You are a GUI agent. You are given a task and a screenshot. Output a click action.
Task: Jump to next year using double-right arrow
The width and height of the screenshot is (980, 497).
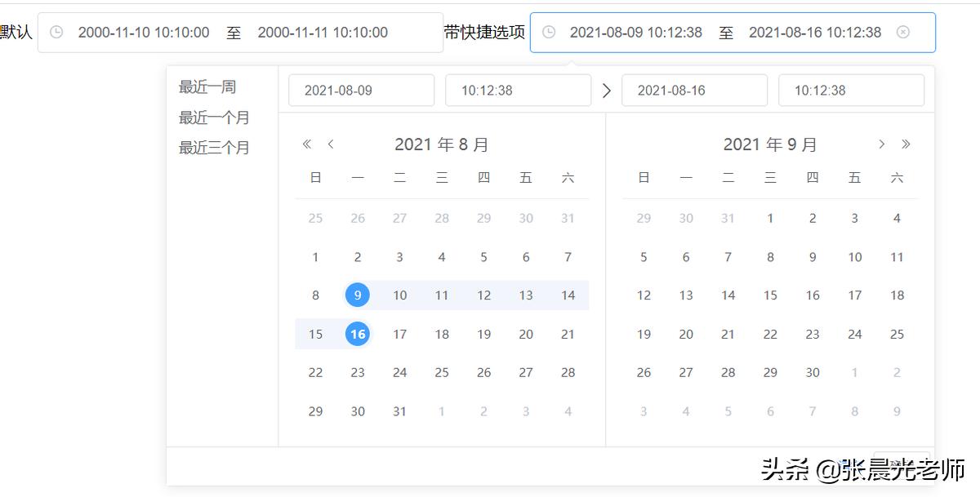click(906, 144)
